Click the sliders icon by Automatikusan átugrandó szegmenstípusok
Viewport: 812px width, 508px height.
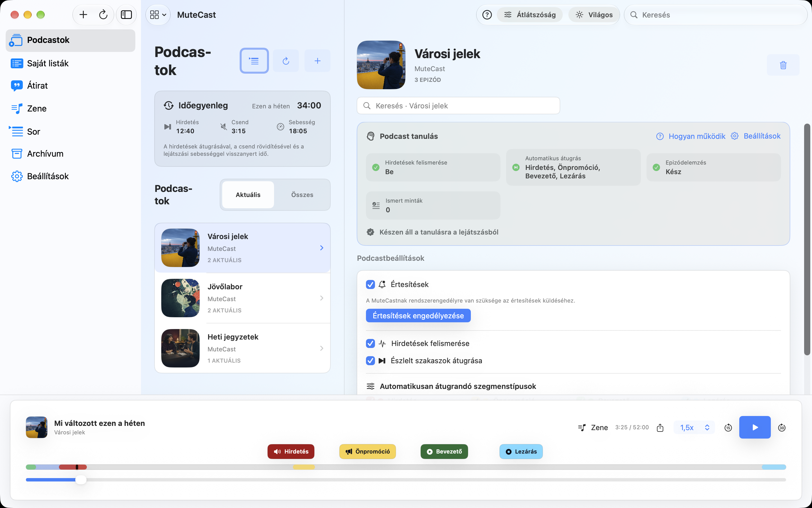point(370,386)
